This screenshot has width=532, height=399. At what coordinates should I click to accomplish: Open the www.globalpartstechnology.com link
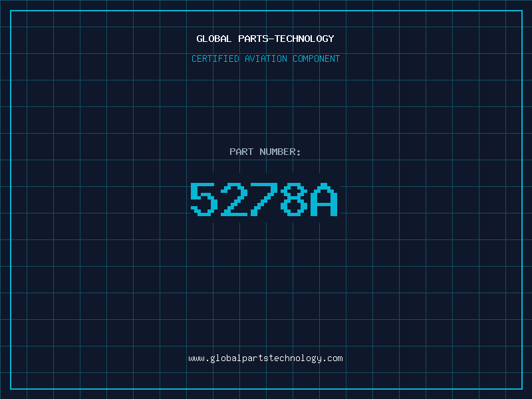tap(265, 358)
